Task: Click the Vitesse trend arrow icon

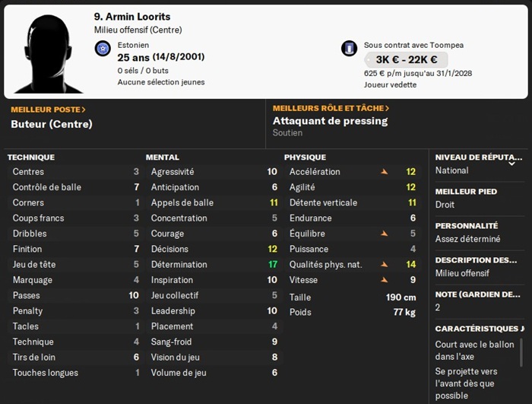Action: pos(385,280)
